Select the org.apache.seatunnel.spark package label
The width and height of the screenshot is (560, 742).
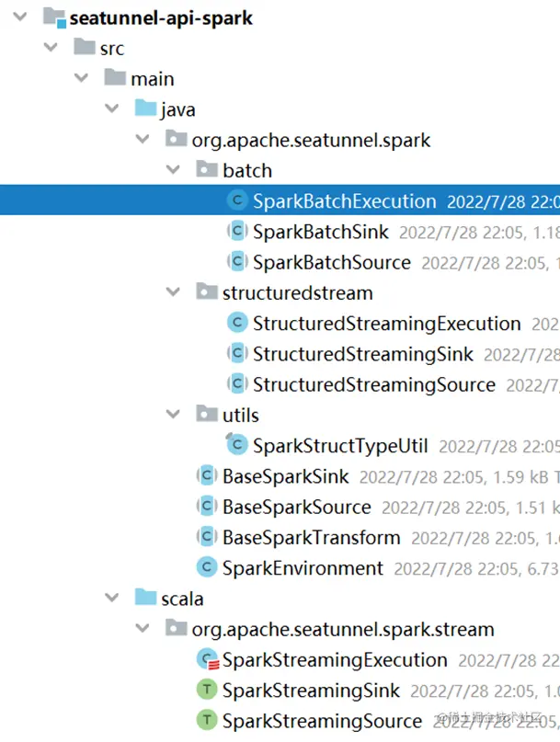tap(311, 141)
